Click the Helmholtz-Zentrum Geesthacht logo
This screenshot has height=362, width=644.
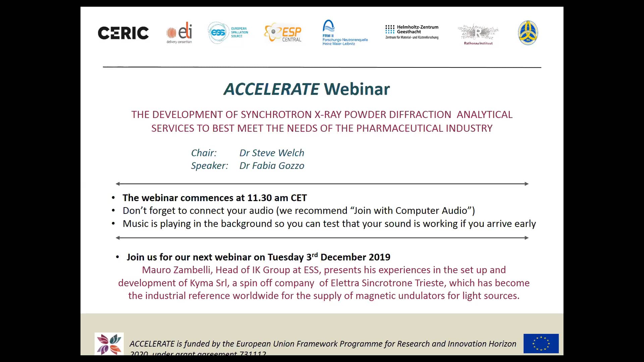pyautogui.click(x=412, y=32)
